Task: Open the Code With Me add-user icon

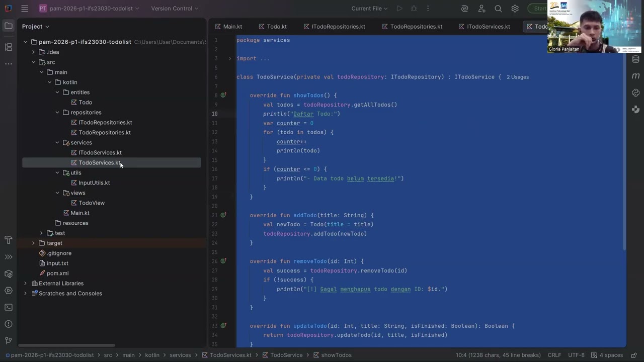Action: pyautogui.click(x=481, y=9)
